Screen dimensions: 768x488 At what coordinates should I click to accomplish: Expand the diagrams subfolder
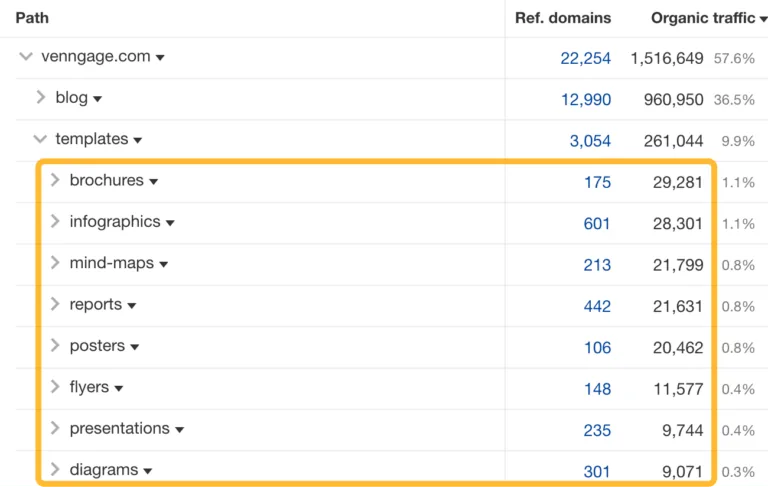point(55,469)
